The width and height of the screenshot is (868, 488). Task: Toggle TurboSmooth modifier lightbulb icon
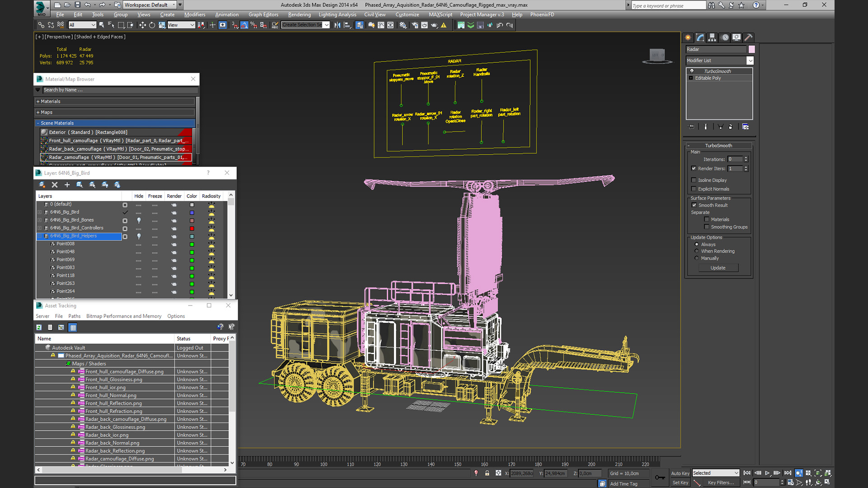coord(692,71)
